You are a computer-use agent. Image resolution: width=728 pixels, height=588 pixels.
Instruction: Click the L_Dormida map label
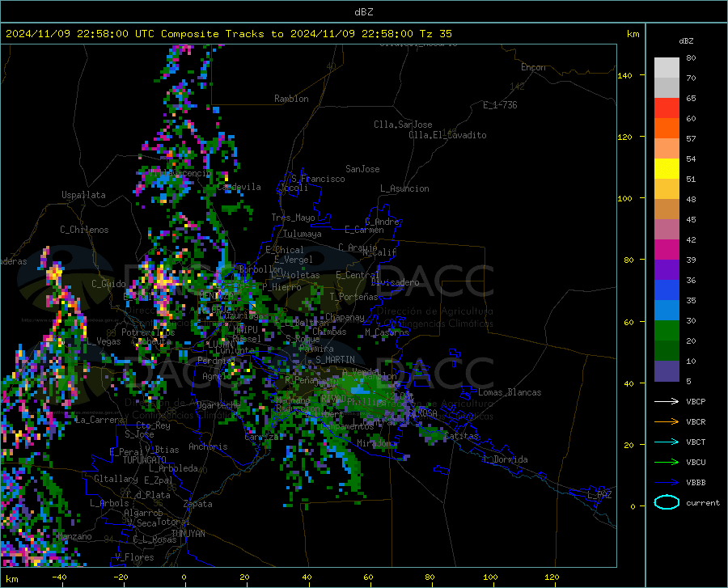click(505, 459)
